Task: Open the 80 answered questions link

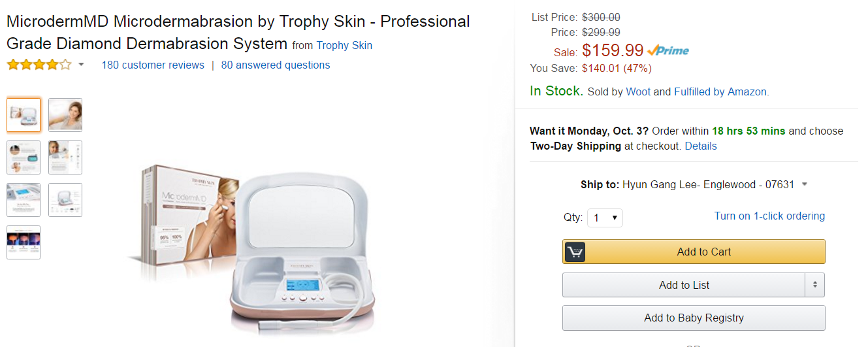Action: click(x=276, y=65)
